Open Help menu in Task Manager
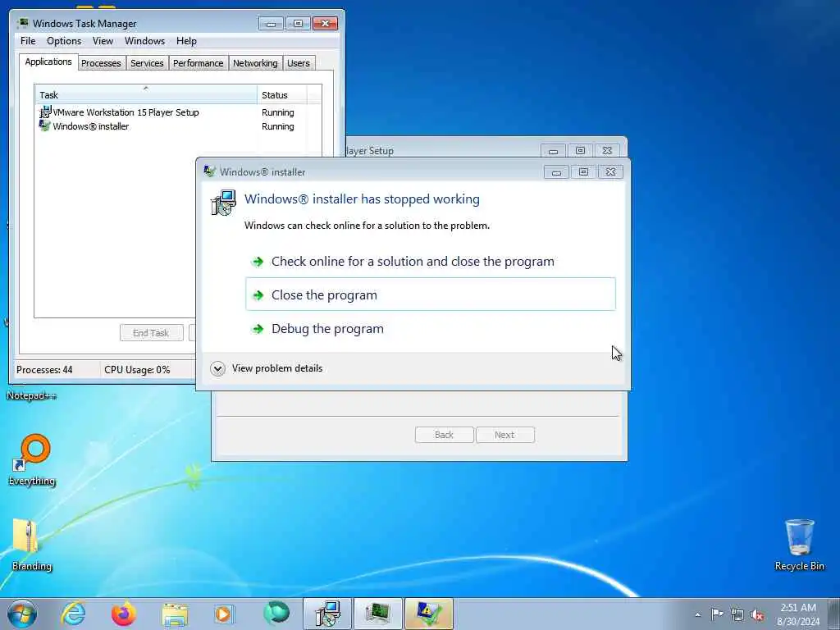This screenshot has width=840, height=630. click(x=186, y=41)
